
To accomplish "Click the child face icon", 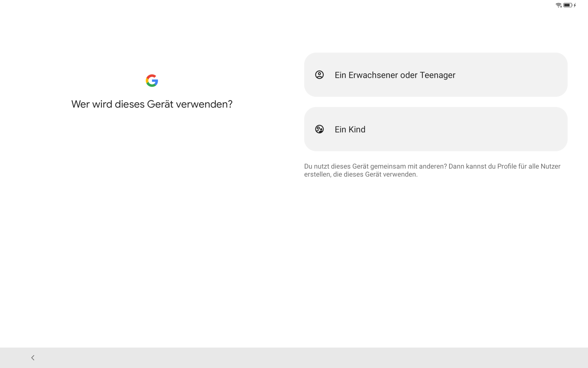I will click(319, 129).
